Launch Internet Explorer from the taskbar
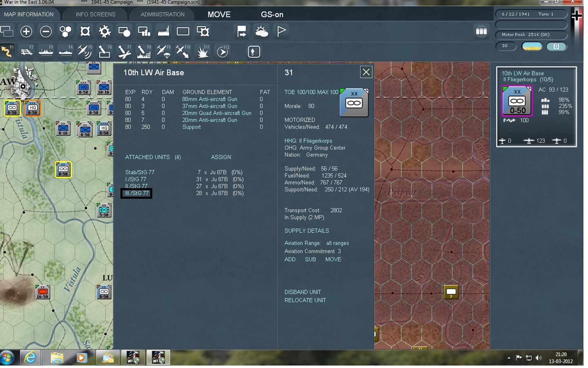The image size is (588, 368). tap(30, 358)
